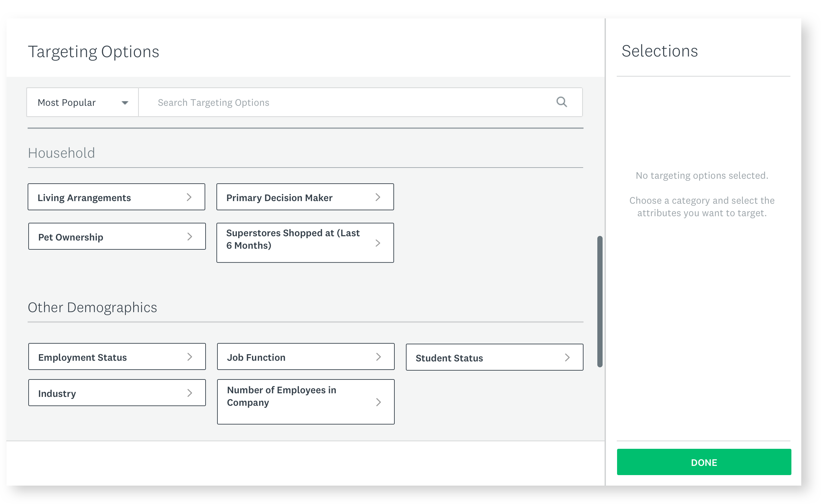
Task: Open the Job Function targeting category
Action: coord(305,357)
